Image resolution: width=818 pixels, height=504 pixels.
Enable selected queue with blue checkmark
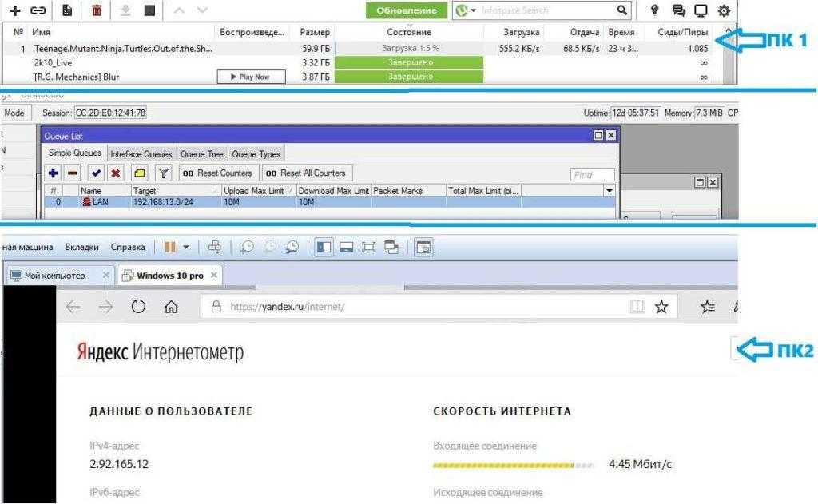pyautogui.click(x=96, y=173)
